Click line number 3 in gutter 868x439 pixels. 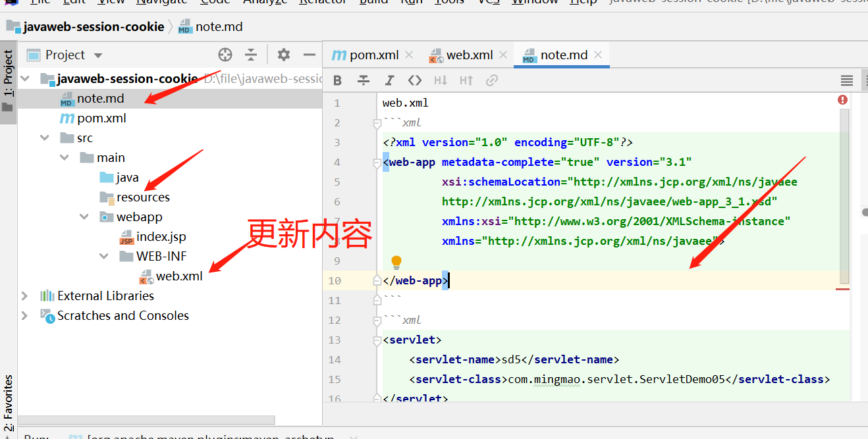[337, 142]
